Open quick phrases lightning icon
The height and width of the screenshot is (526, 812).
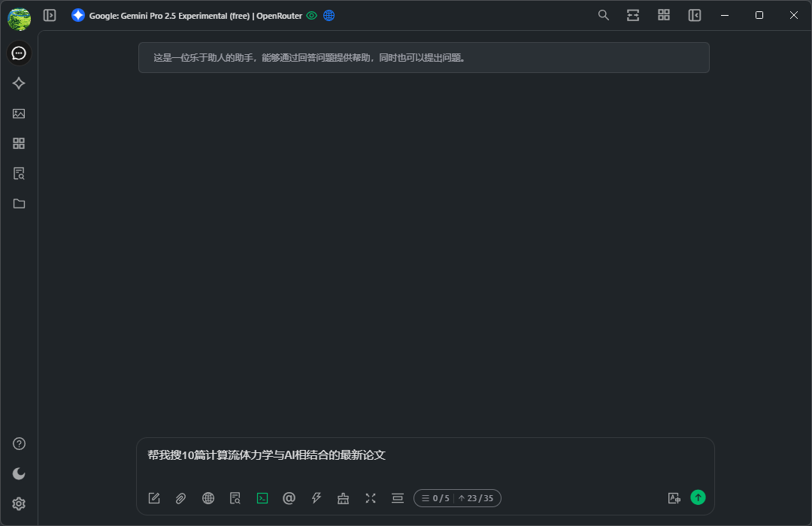(317, 498)
